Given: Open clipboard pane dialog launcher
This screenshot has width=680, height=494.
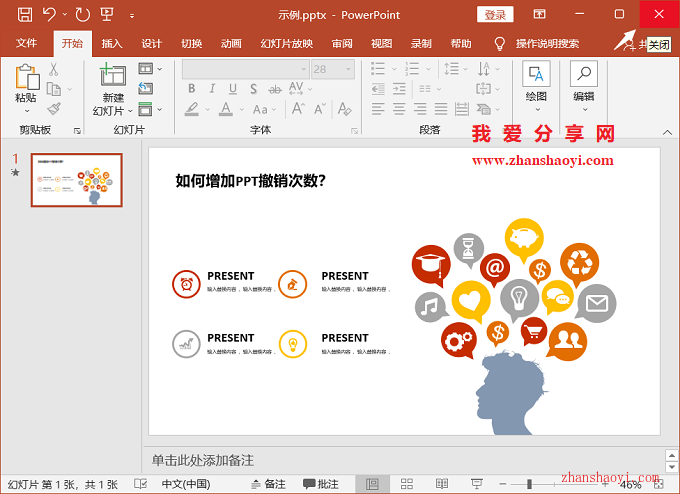Looking at the screenshot, I should (x=77, y=130).
